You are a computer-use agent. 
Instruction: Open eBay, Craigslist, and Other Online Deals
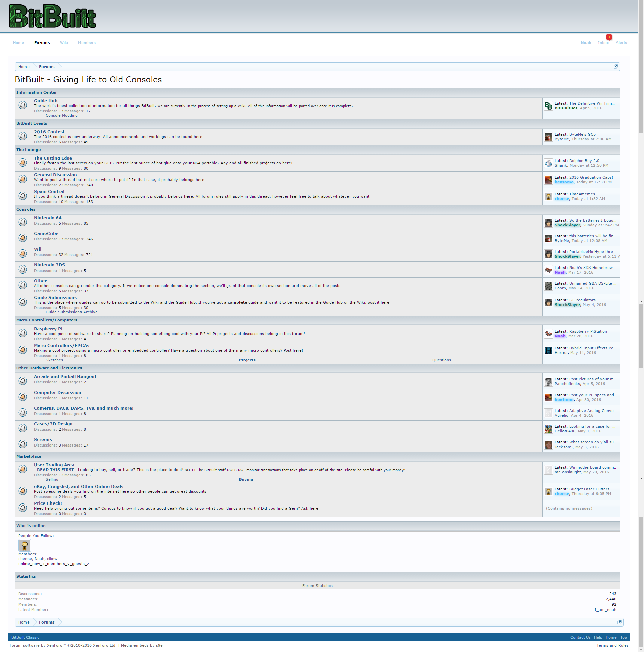click(x=79, y=486)
